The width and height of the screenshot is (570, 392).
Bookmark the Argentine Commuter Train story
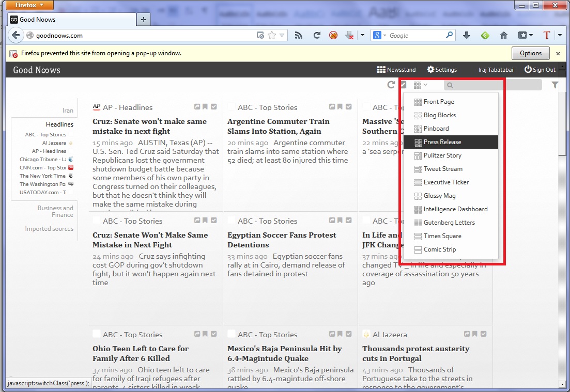coord(340,107)
